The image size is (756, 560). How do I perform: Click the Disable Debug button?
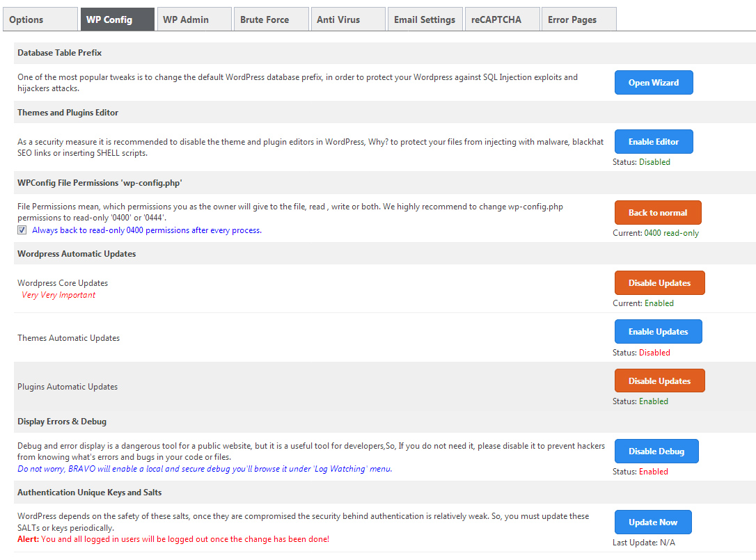click(x=656, y=451)
